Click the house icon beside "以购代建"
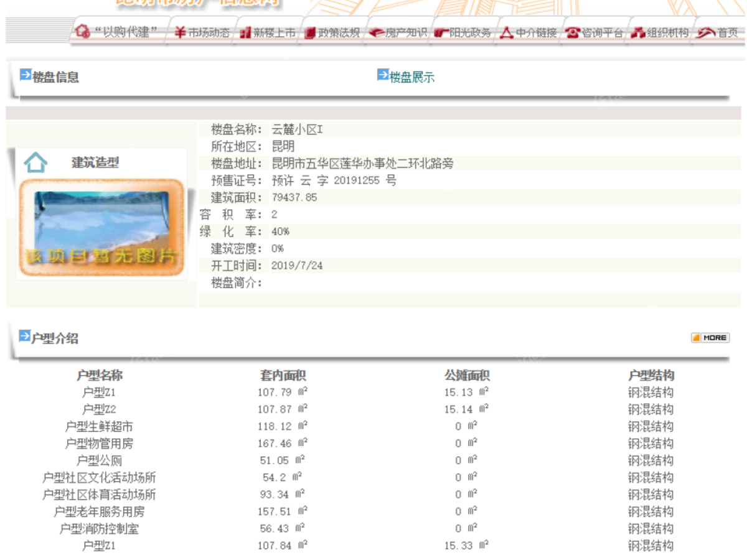Viewport: 747px width, 560px height. [x=83, y=32]
